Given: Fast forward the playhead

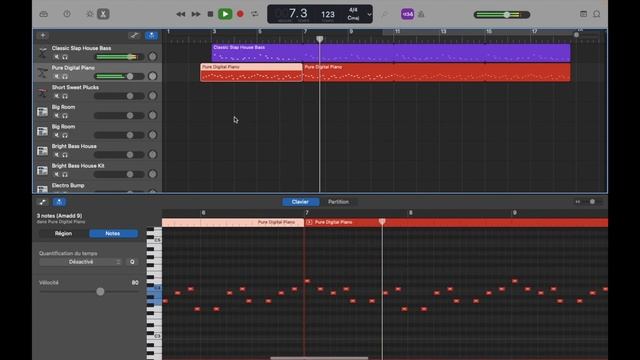Looking at the screenshot, I should tap(196, 14).
